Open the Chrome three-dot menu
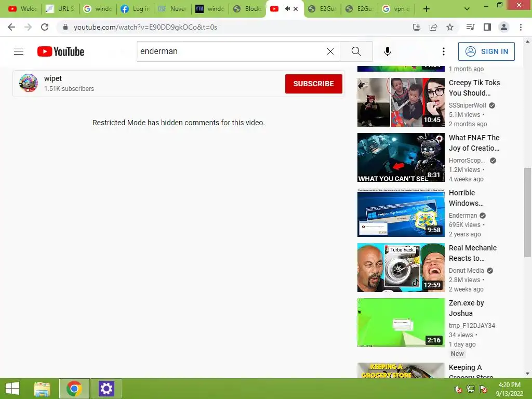The image size is (532, 399). click(x=521, y=27)
